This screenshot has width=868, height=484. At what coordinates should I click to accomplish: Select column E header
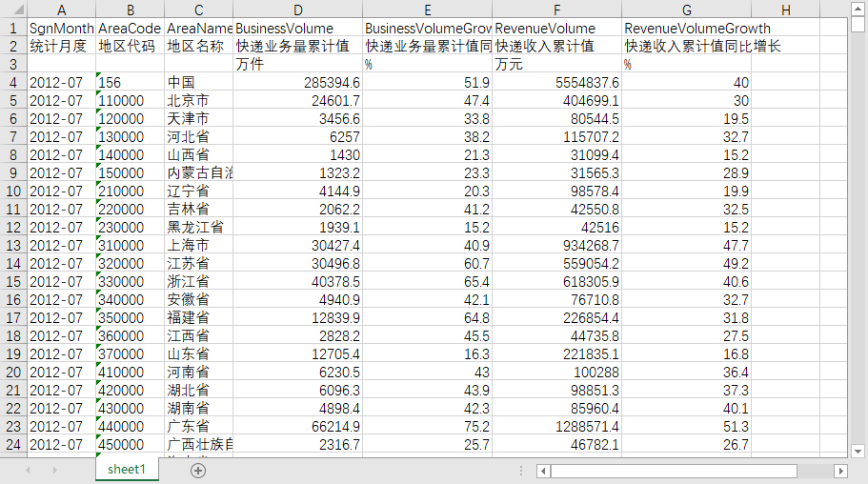tap(428, 10)
